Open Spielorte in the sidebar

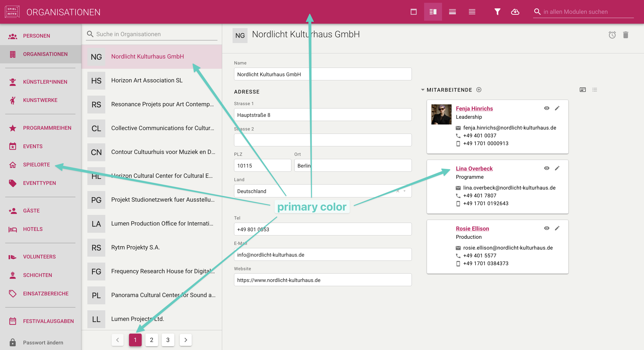(x=37, y=165)
